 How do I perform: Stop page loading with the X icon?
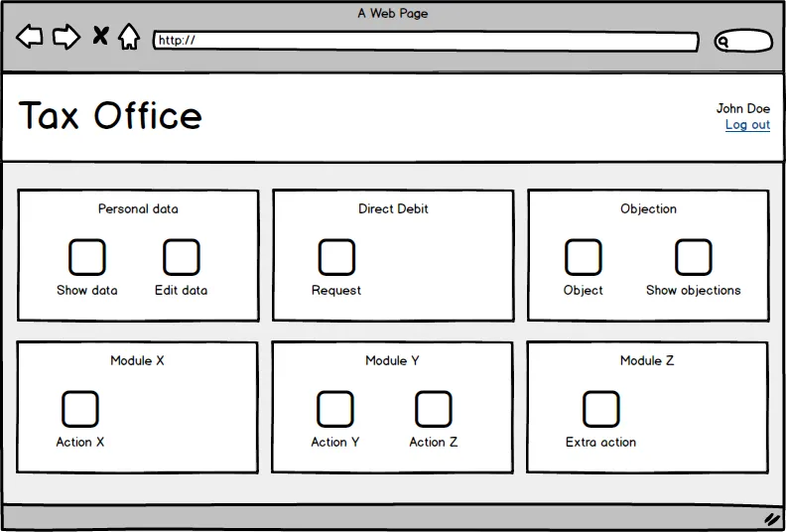pos(100,36)
